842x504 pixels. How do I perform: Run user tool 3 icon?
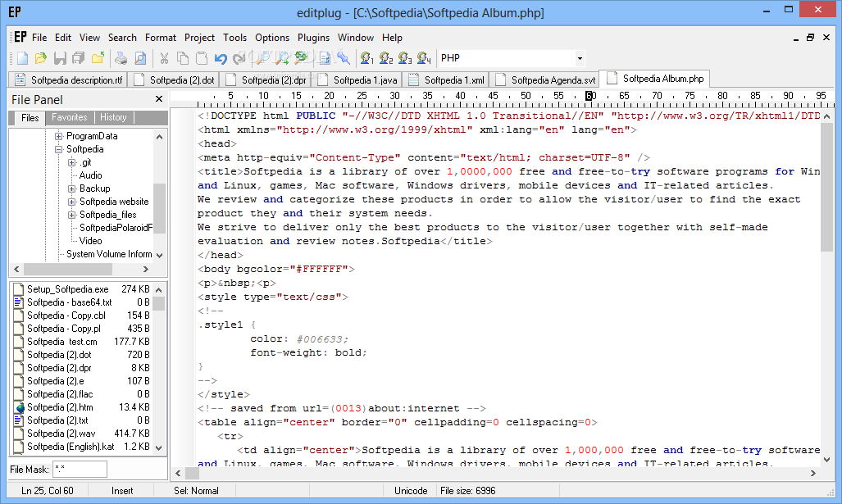405,58
